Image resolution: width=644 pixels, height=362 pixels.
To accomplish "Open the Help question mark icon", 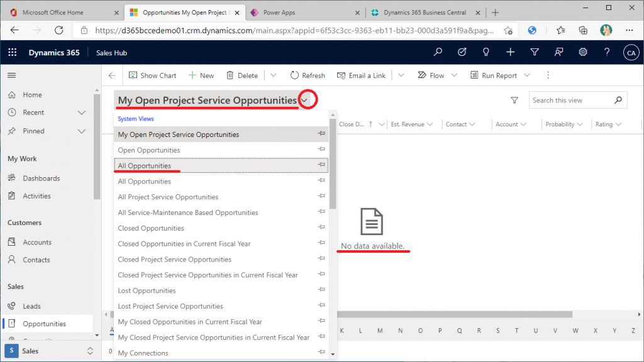I will click(607, 53).
